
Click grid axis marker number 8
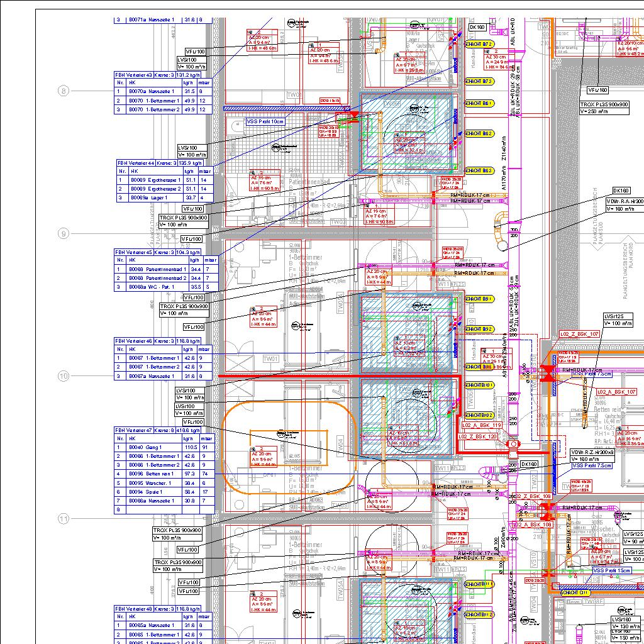coord(64,91)
